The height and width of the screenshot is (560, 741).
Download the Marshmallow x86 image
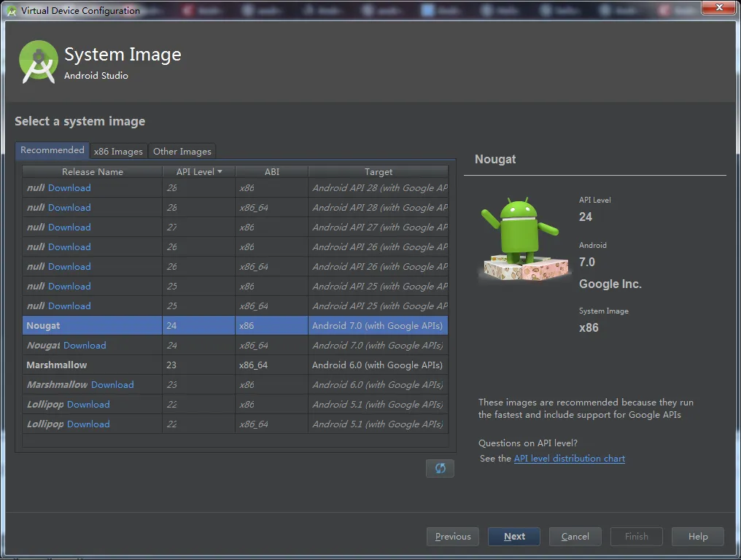(x=112, y=385)
